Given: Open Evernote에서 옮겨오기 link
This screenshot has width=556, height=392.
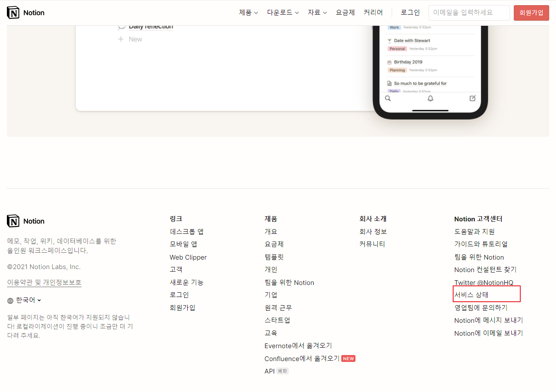Looking at the screenshot, I should [x=298, y=346].
